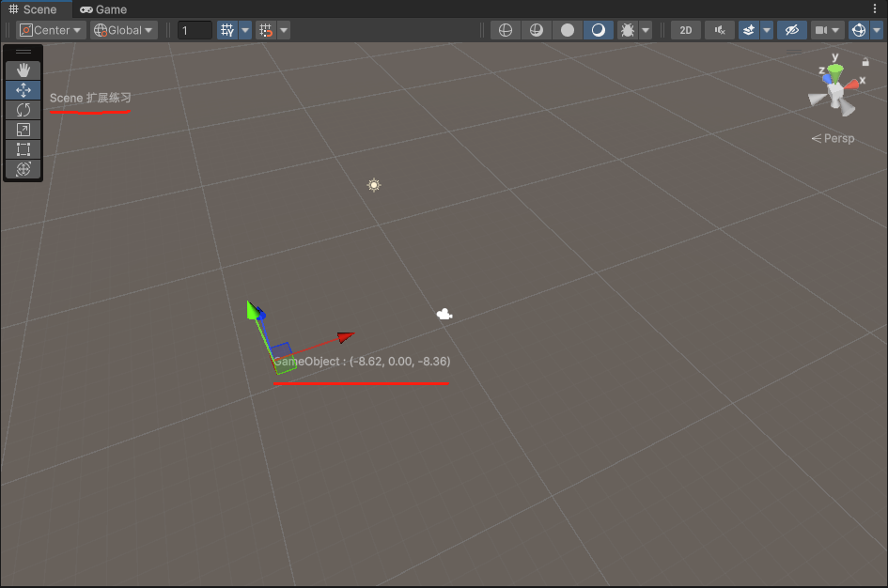Click the grid snap value field

195,30
